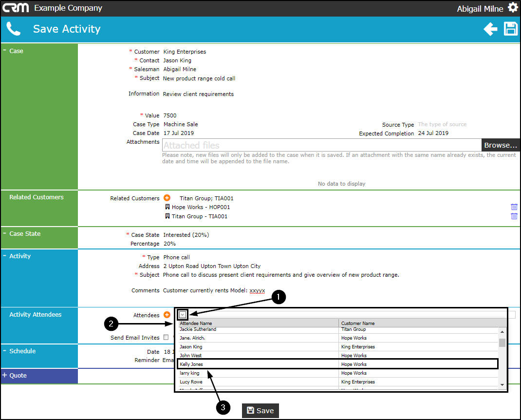Select Jane. Alrich. attendee row
This screenshot has height=420, width=521.
click(338, 338)
